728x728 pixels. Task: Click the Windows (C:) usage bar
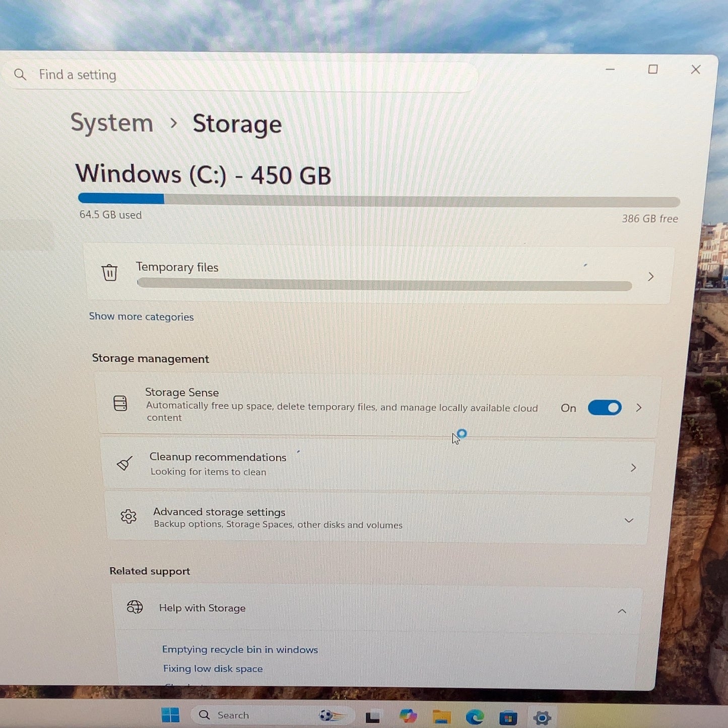pyautogui.click(x=379, y=200)
